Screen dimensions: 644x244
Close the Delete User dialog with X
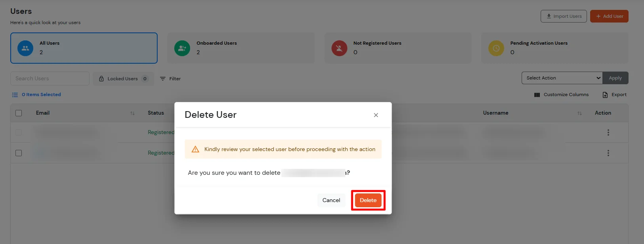point(376,115)
